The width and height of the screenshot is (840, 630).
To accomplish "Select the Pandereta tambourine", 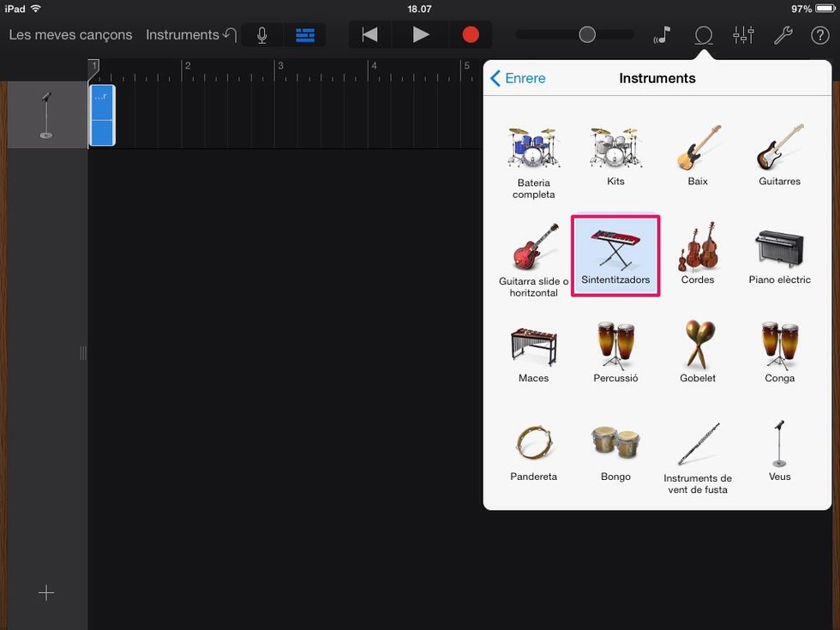I will point(533,451).
